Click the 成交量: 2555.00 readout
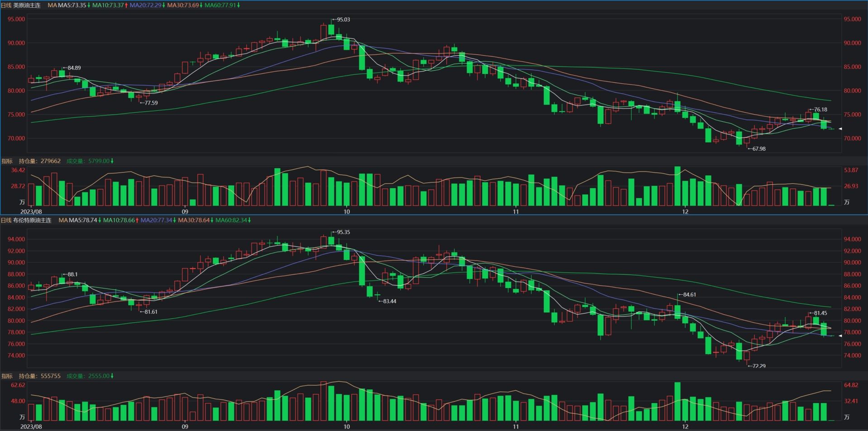868x431 pixels. [88, 376]
